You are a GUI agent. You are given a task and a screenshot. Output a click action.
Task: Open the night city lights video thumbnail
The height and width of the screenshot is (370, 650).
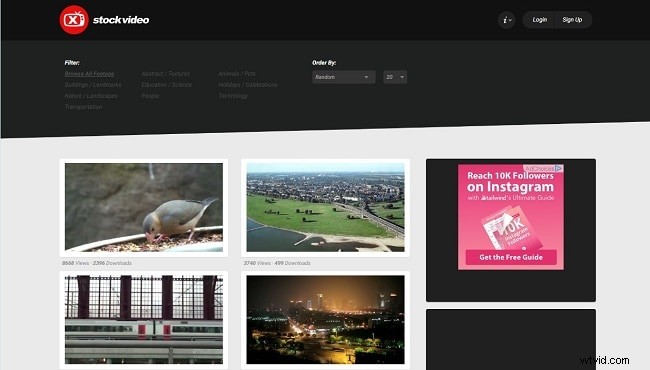(x=325, y=319)
